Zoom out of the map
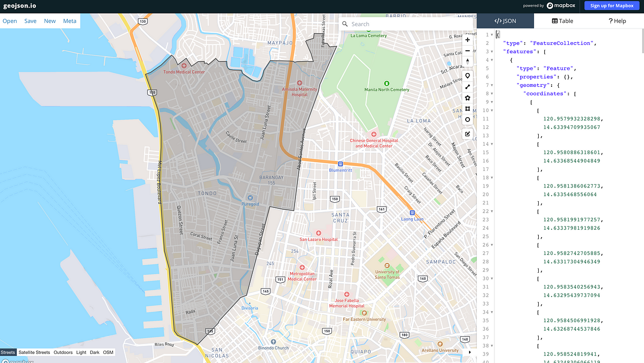This screenshot has width=644, height=363. 468,50
